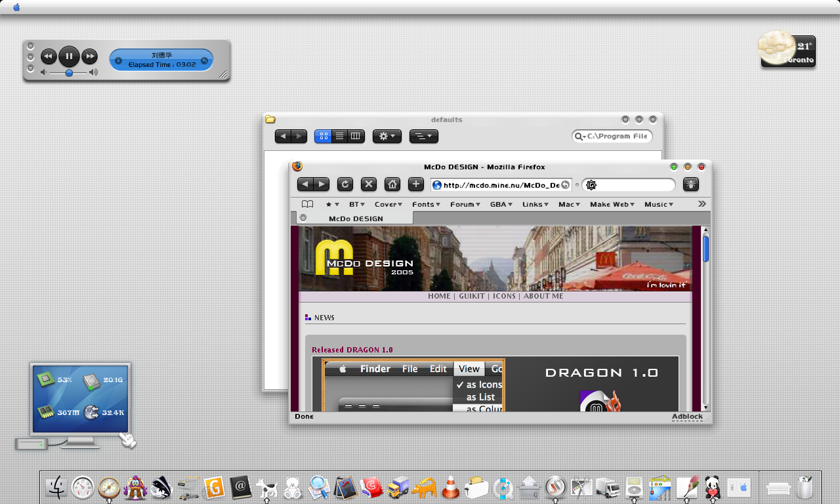The width and height of the screenshot is (840, 504).
Task: Skip to the next track in the player
Action: 89,56
